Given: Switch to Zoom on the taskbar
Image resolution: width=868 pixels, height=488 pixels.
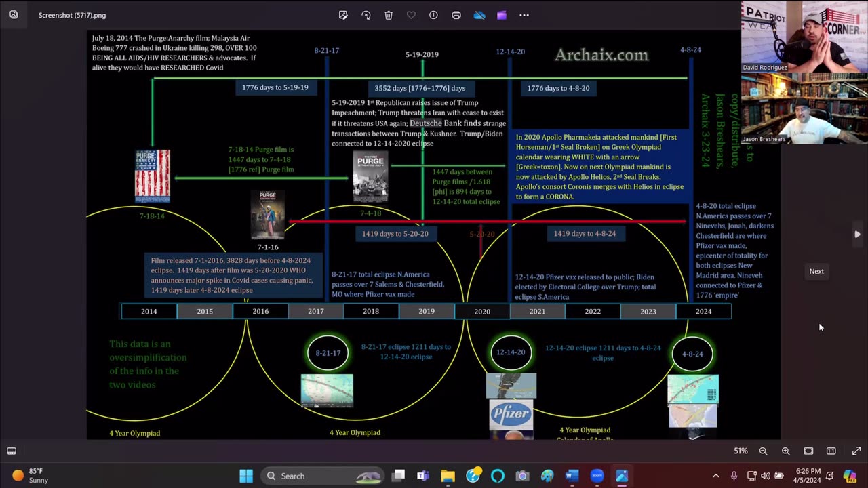Looking at the screenshot, I should [597, 476].
